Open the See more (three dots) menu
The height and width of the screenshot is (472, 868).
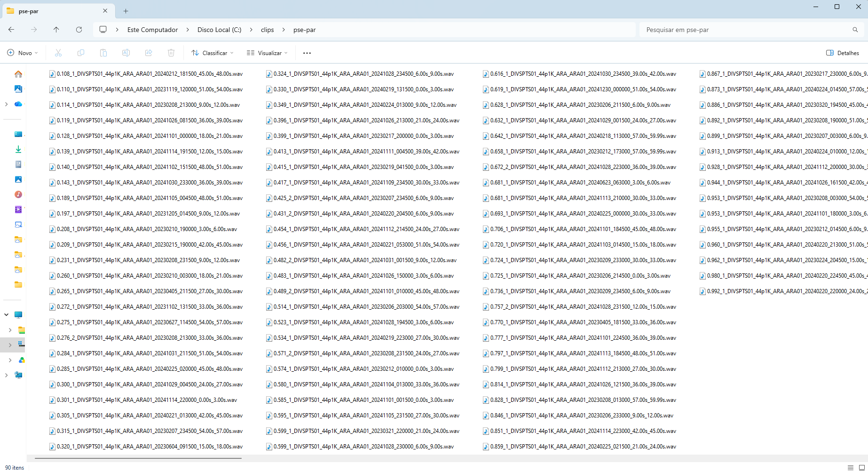307,53
